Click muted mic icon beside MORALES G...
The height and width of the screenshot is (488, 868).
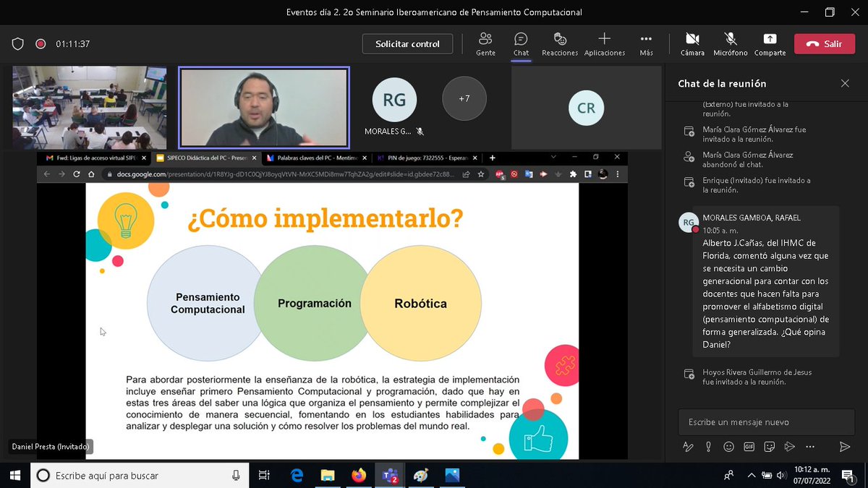click(420, 132)
